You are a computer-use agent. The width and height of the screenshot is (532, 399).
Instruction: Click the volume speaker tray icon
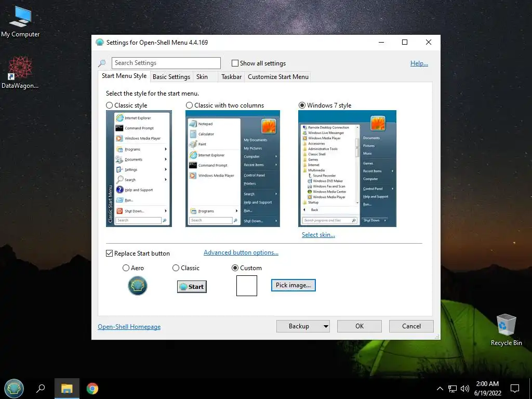point(465,389)
